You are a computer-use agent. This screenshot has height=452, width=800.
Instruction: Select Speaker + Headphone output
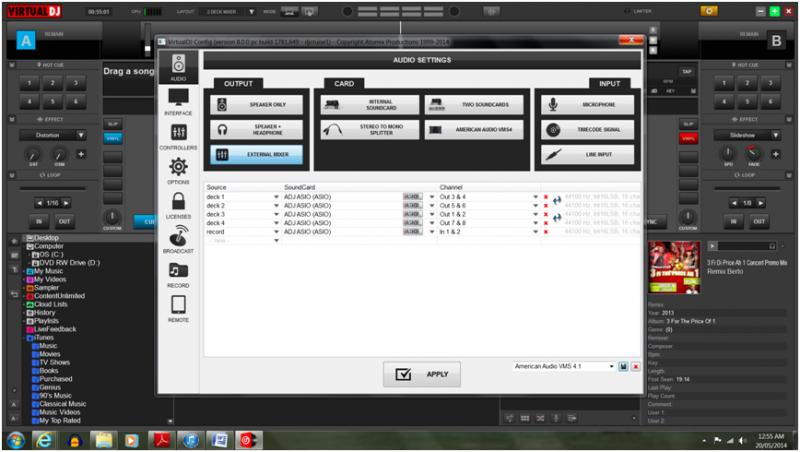(256, 130)
